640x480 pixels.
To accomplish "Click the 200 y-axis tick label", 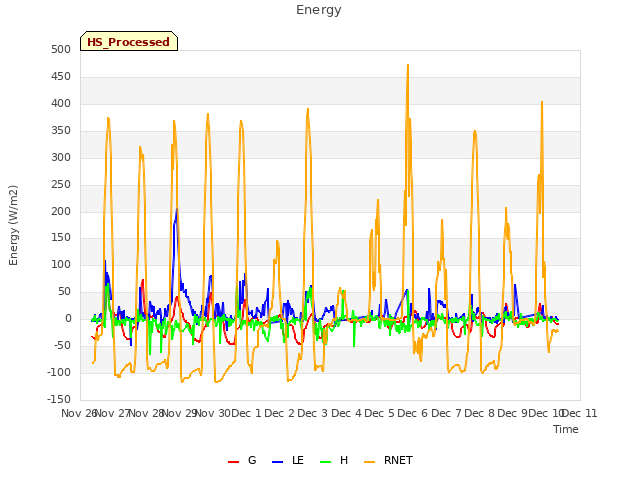I will click(61, 211).
